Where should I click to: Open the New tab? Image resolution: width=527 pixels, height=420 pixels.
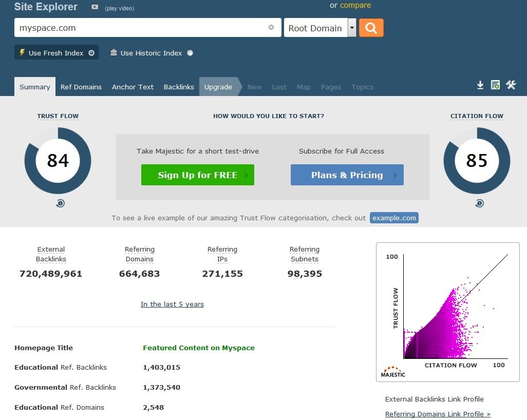point(254,87)
